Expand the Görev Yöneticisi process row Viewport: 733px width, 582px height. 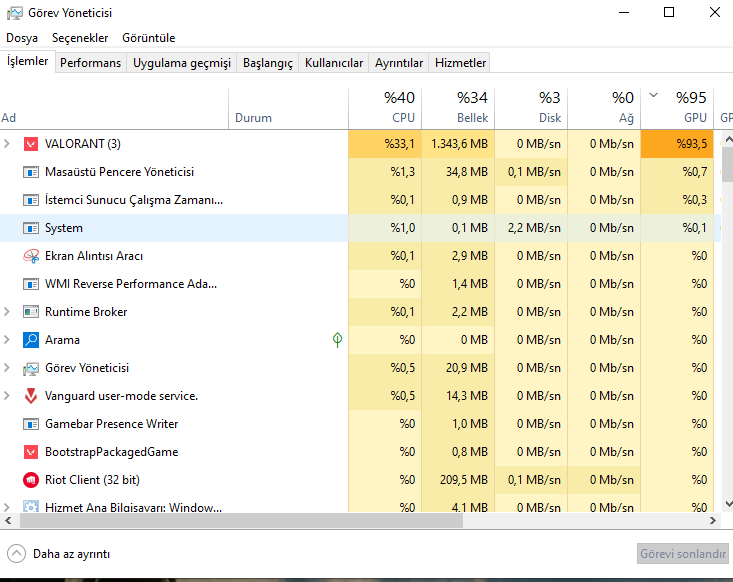click(x=7, y=368)
